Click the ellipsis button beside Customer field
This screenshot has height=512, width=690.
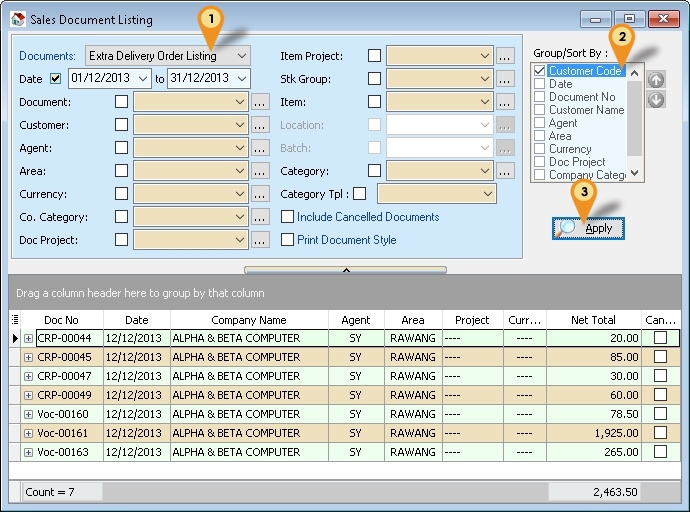pos(260,125)
